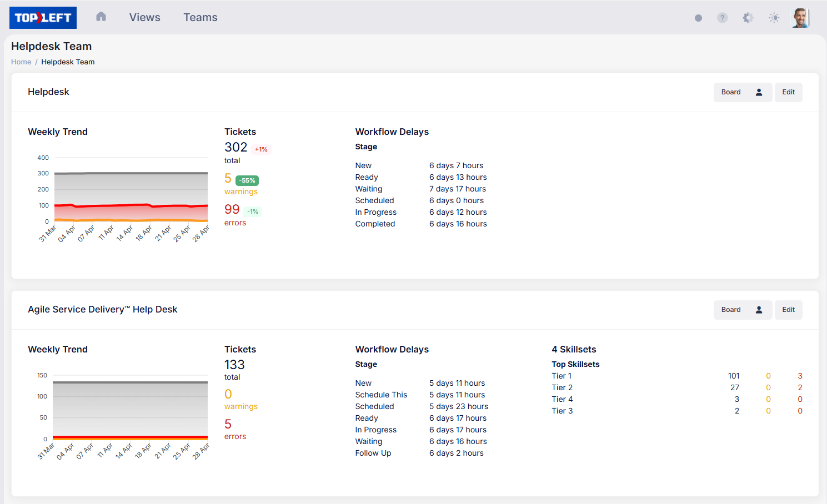
Task: Click the -55% warnings badge
Action: 247,180
